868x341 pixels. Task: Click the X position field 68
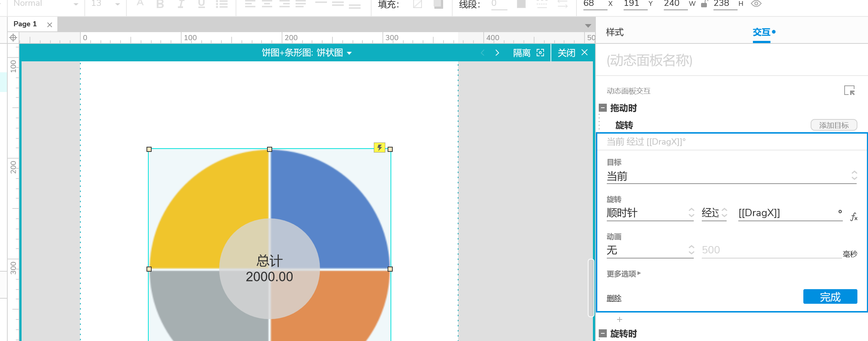click(x=595, y=4)
